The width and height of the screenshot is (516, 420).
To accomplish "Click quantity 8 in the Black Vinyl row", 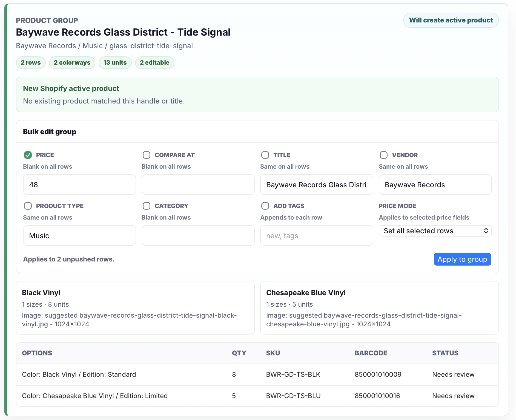I will pyautogui.click(x=234, y=375).
